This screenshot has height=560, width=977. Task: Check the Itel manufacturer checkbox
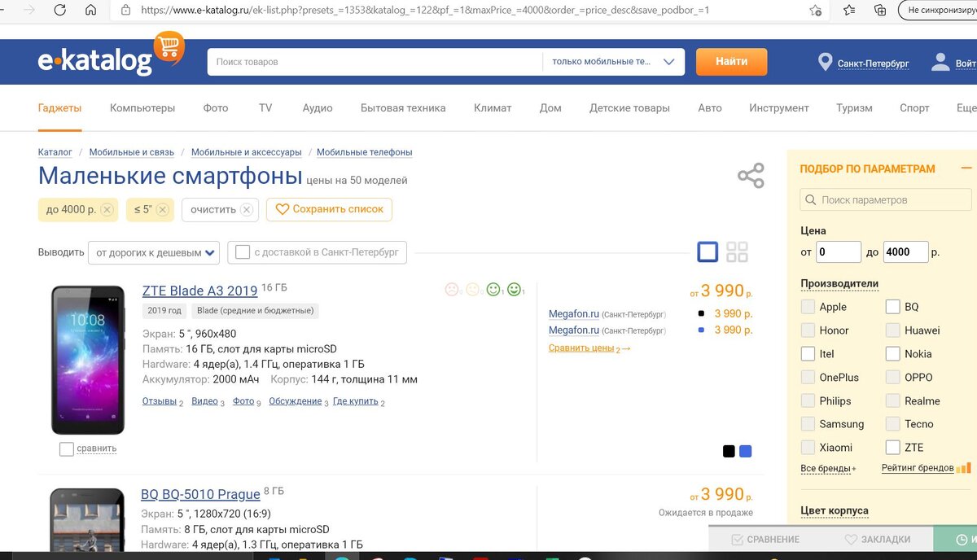coord(808,354)
